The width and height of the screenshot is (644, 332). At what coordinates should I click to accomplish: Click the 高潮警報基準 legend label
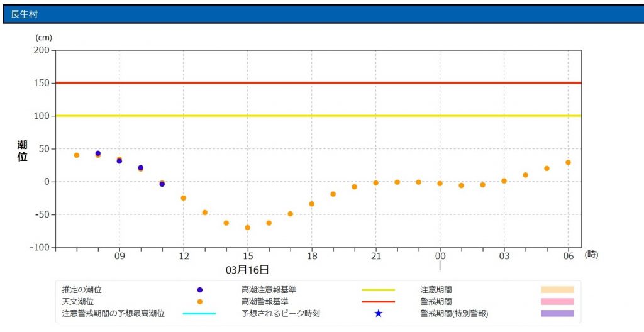(265, 302)
